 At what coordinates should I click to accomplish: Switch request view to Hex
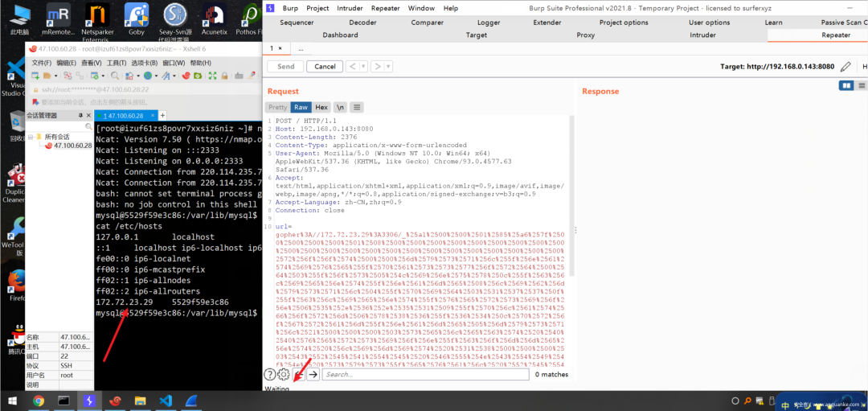click(321, 108)
